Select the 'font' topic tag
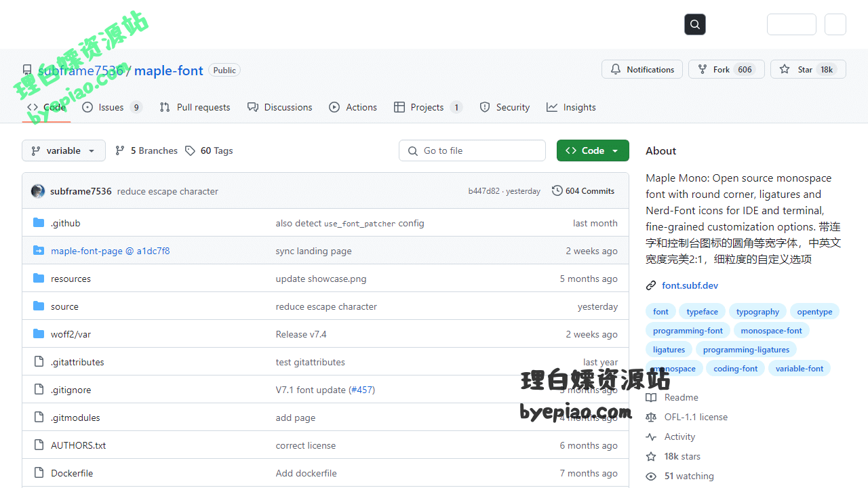 pyautogui.click(x=660, y=312)
